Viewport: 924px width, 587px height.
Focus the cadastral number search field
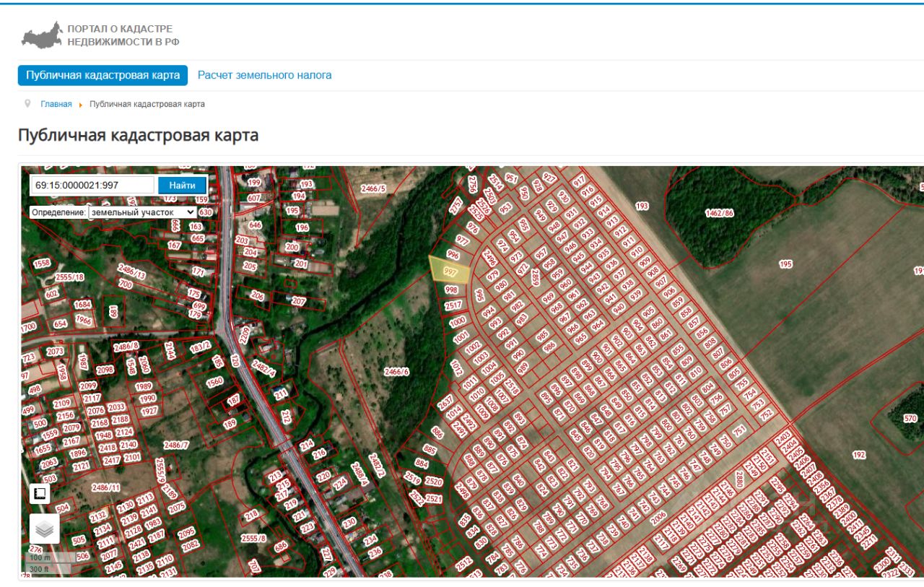[x=92, y=186]
